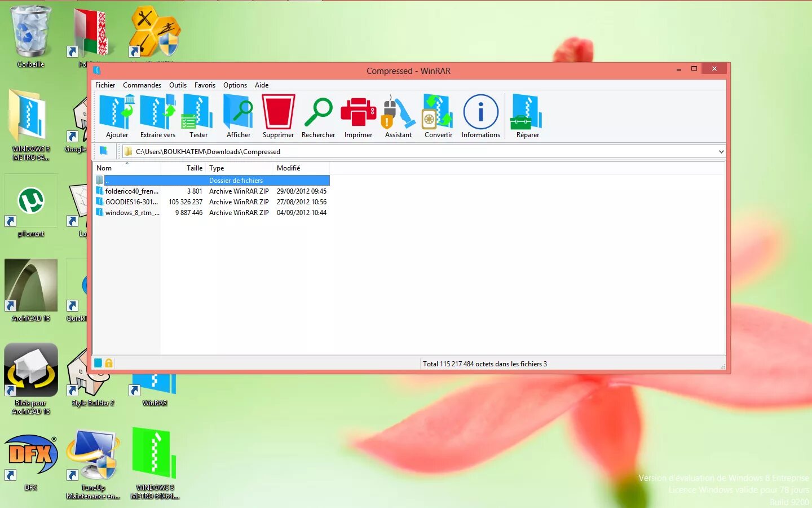
Task: Select the green WINDOWS 8 METRO 64X64 archive
Action: click(155, 463)
